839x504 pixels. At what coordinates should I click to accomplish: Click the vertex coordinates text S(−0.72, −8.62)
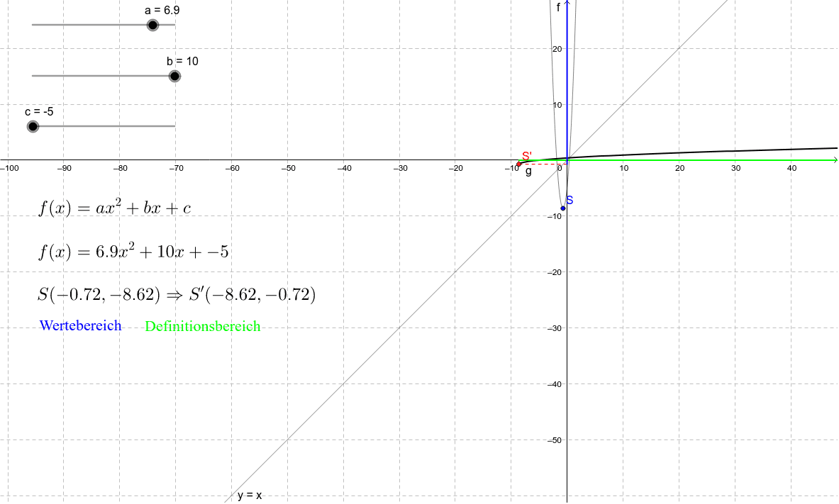click(x=99, y=294)
